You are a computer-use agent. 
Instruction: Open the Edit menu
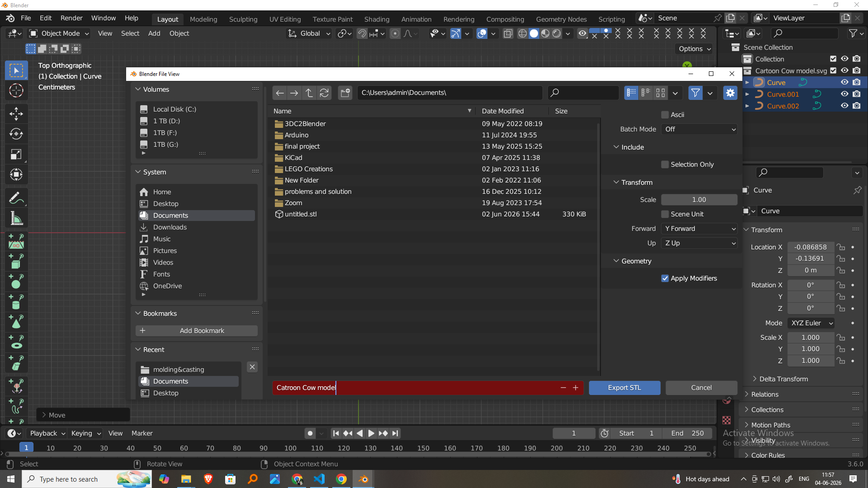tap(46, 18)
